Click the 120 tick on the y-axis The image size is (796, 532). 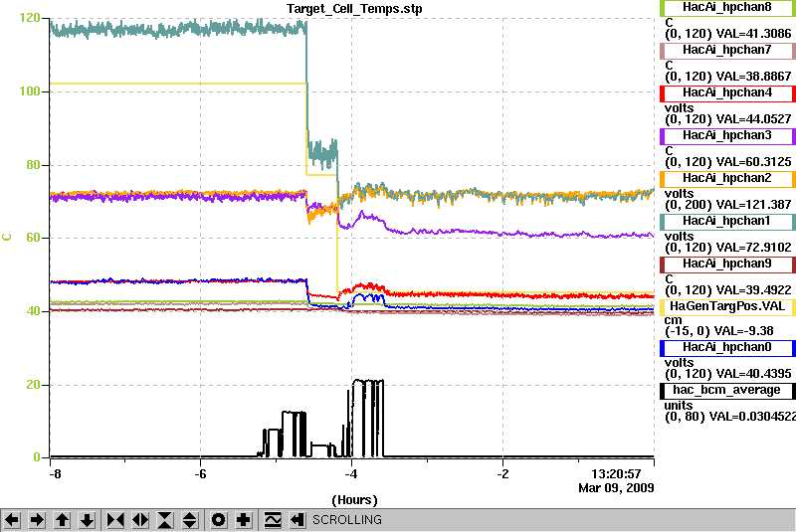coord(30,18)
